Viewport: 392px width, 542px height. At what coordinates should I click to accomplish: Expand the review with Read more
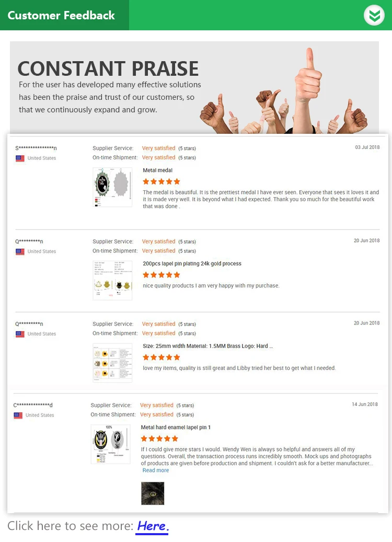pyautogui.click(x=156, y=470)
